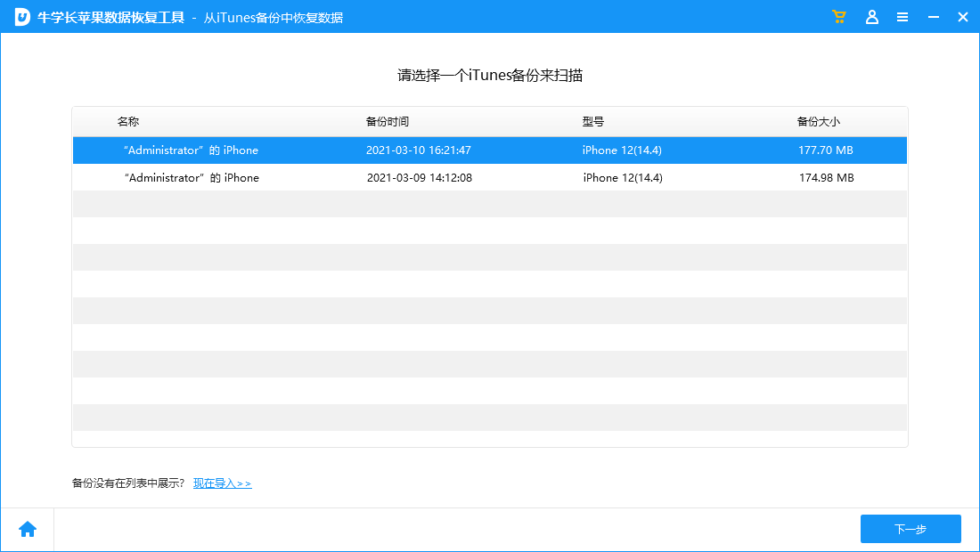This screenshot has width=980, height=552.
Task: Open the 现在导入>> import link
Action: click(221, 483)
